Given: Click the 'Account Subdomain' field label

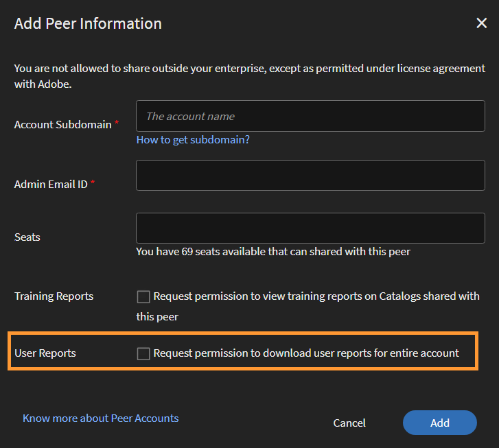Looking at the screenshot, I should 62,125.
